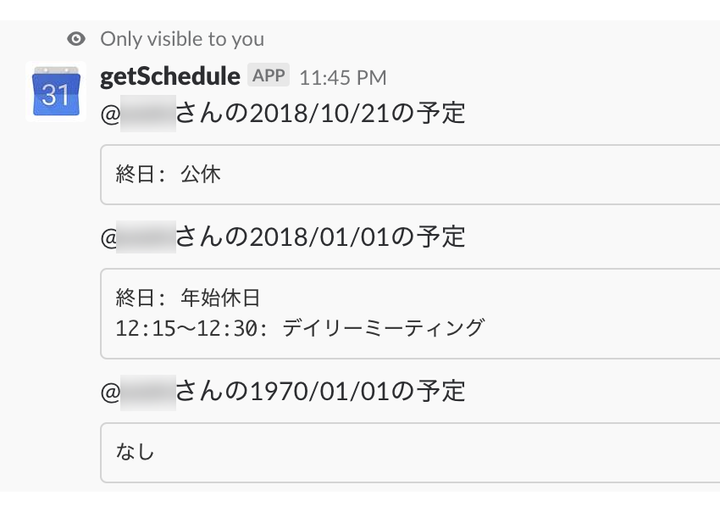Click the 公休 text in first box
Screen dimensions: 720x507
point(200,175)
